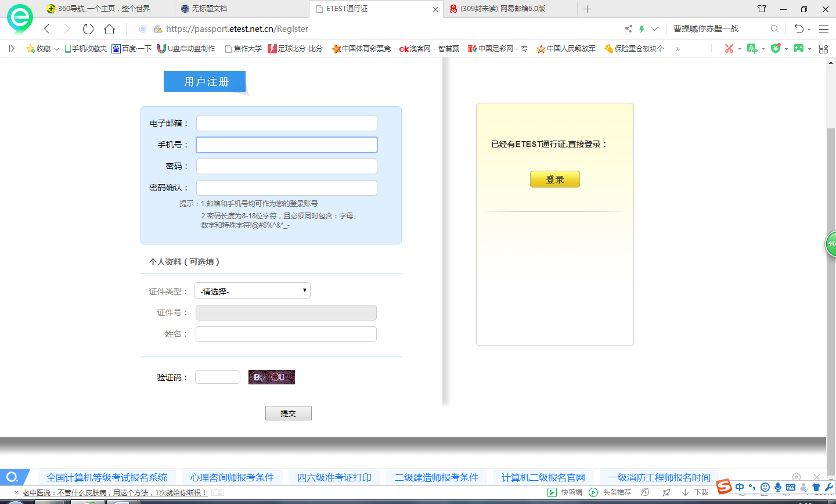Click the Sogou input microphone icon
836x504 pixels.
click(778, 487)
